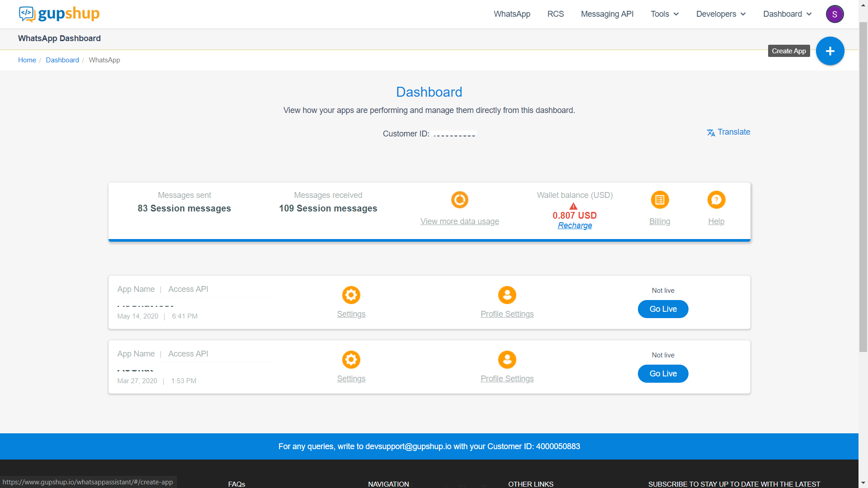Click the 0.807 USD balance value
This screenshot has height=488, width=868.
pyautogui.click(x=575, y=216)
